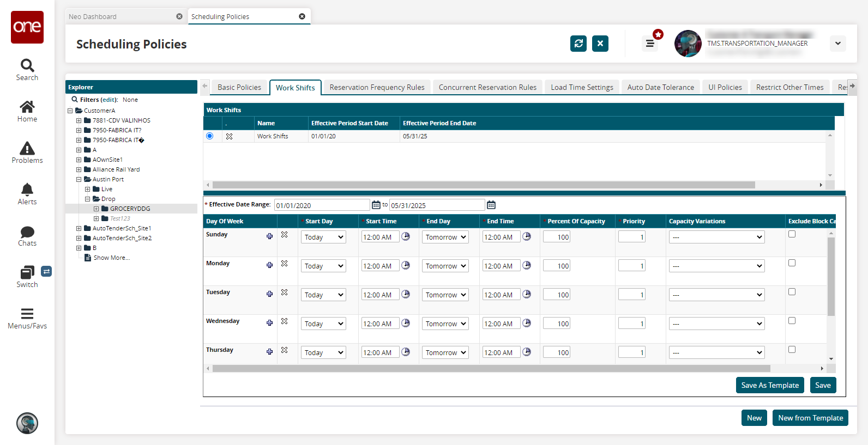Expand the AOwnSite1 tree node
868x445 pixels.
(79, 160)
